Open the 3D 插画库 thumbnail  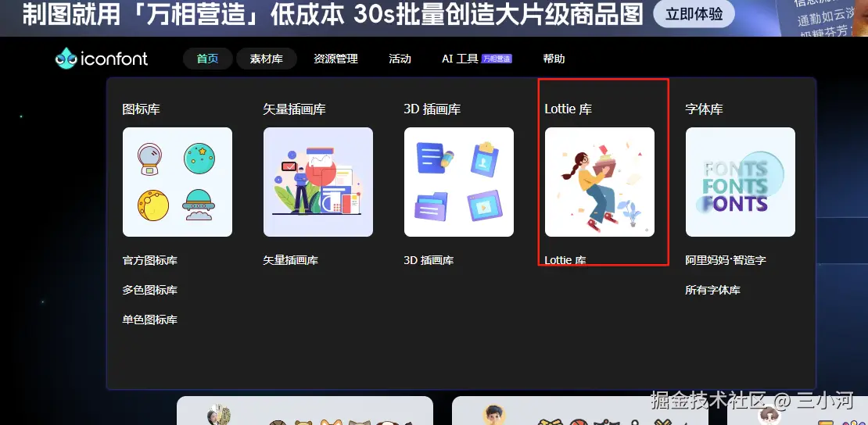[459, 182]
